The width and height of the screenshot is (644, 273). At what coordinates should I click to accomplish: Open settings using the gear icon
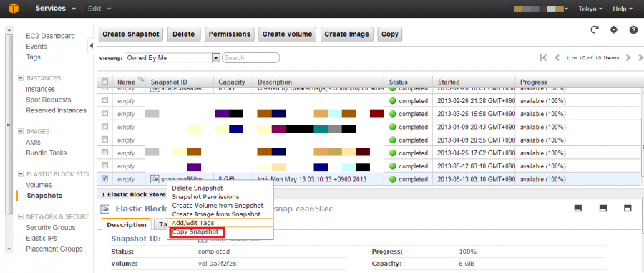coord(614,29)
